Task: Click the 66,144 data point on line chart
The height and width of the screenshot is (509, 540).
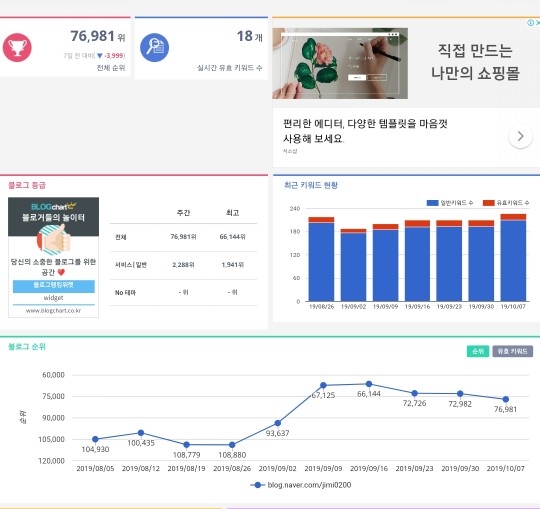Action: [369, 384]
